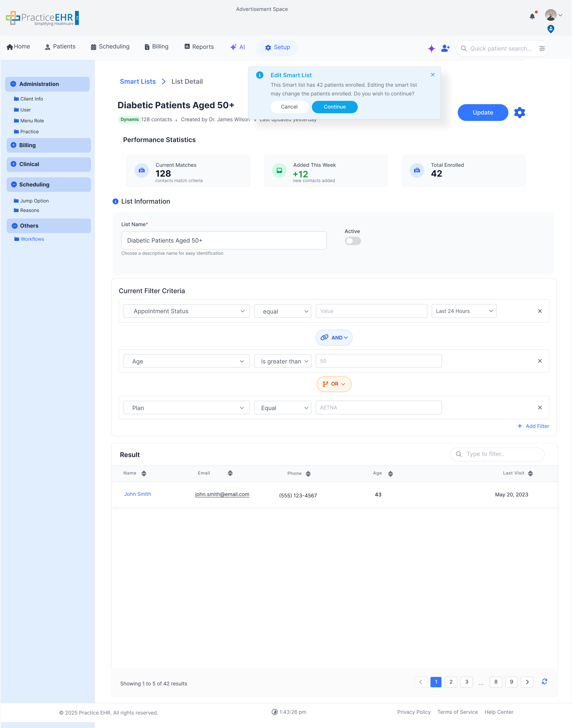Change the Last 24 Hours time range dropdown

pos(464,311)
